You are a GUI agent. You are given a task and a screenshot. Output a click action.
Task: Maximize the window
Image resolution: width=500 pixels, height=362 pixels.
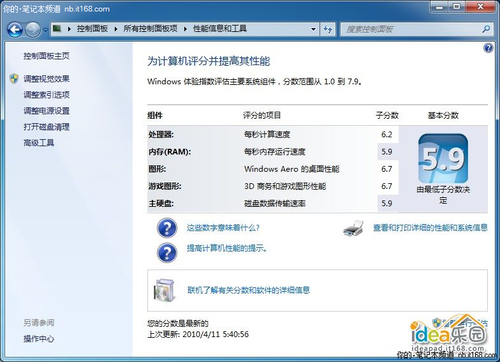tap(456, 7)
